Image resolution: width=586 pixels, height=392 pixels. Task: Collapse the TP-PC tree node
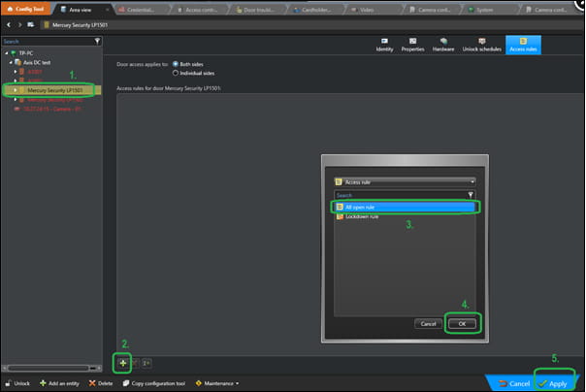click(7, 53)
